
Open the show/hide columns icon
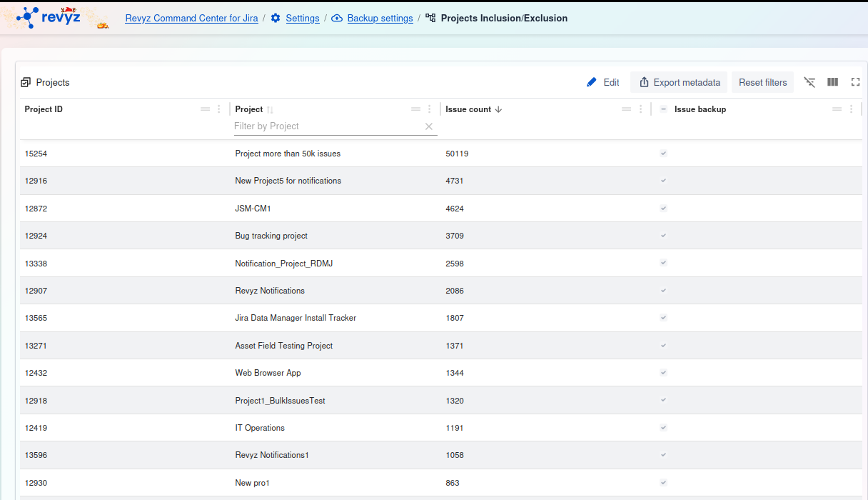tap(832, 82)
